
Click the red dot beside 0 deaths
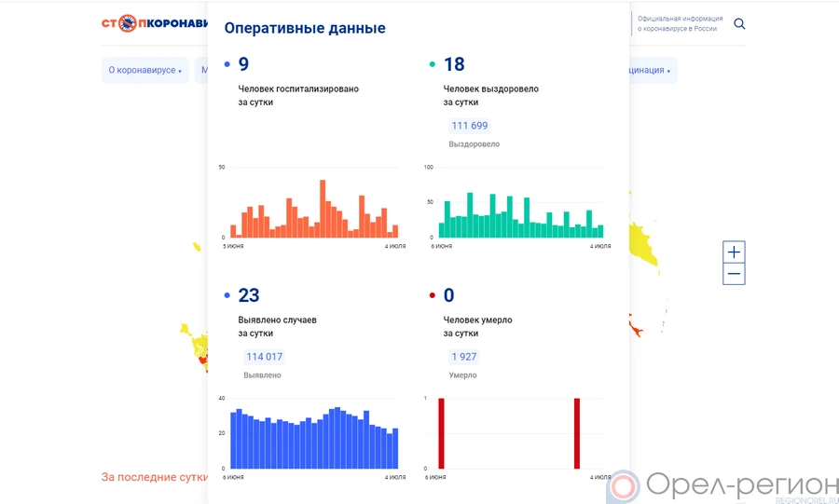point(432,296)
